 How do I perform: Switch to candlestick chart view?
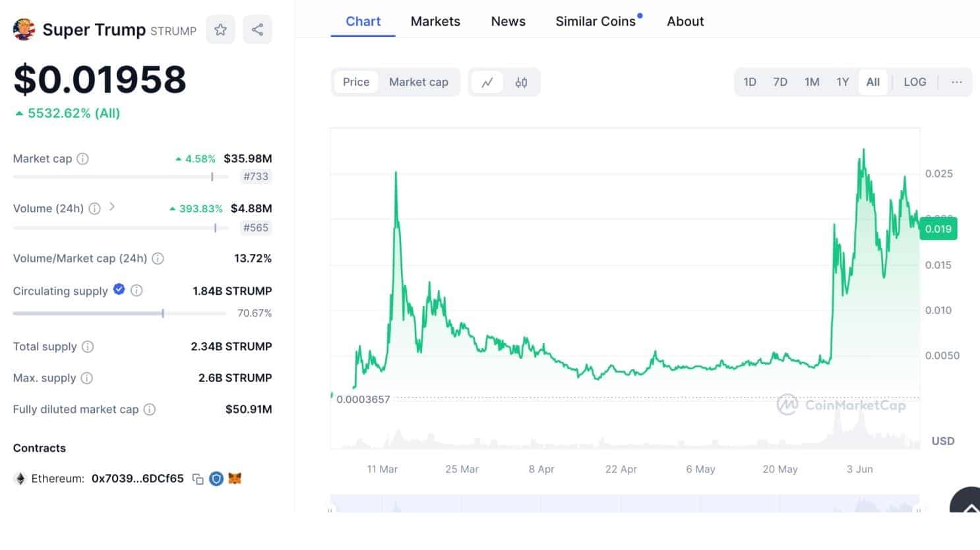521,82
